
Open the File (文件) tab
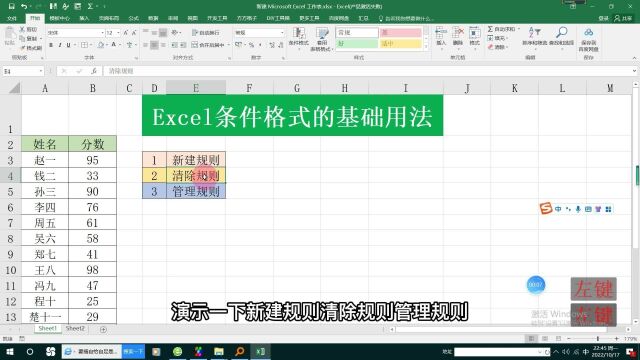[x=12, y=18]
